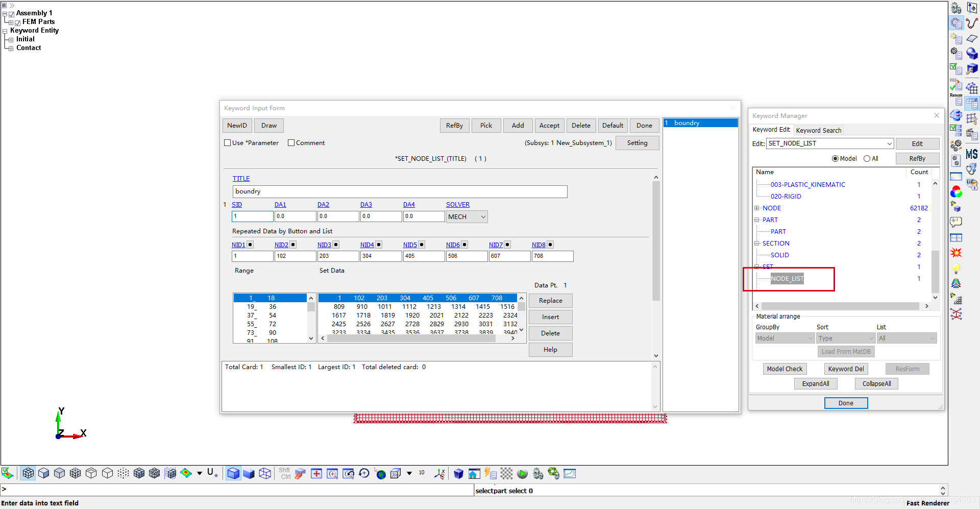Screen dimensions: 980x509
Task: Open the RGB color wheel tool
Action: 956,192
